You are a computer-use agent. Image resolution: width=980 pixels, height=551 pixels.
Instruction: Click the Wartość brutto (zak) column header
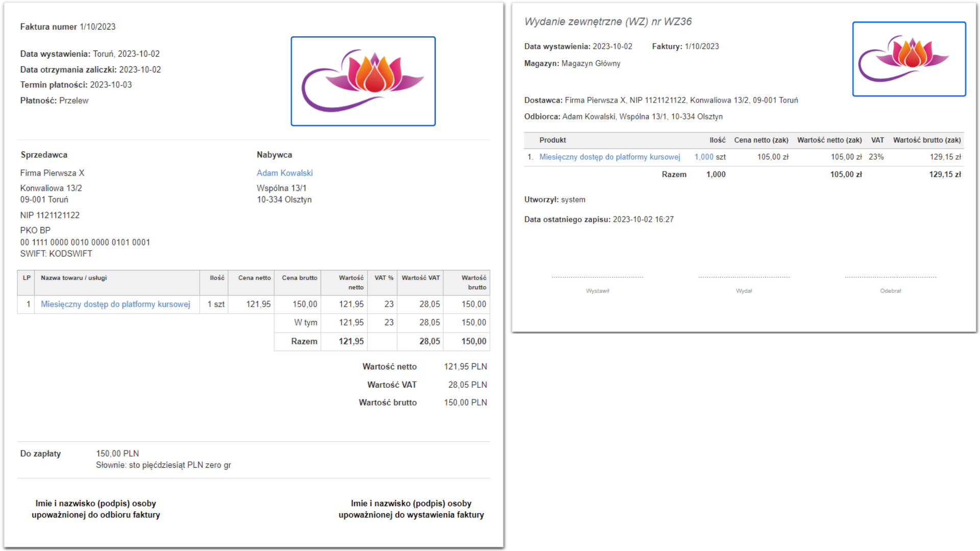pyautogui.click(x=926, y=140)
